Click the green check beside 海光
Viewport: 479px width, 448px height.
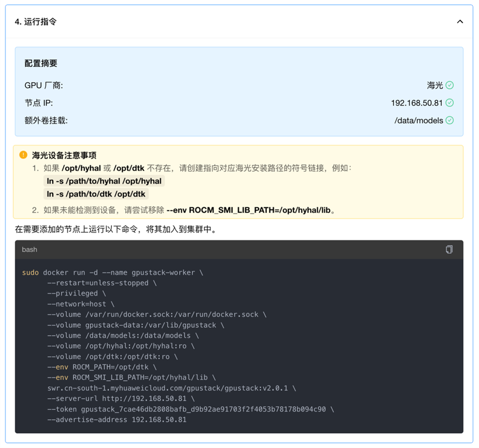tap(449, 85)
